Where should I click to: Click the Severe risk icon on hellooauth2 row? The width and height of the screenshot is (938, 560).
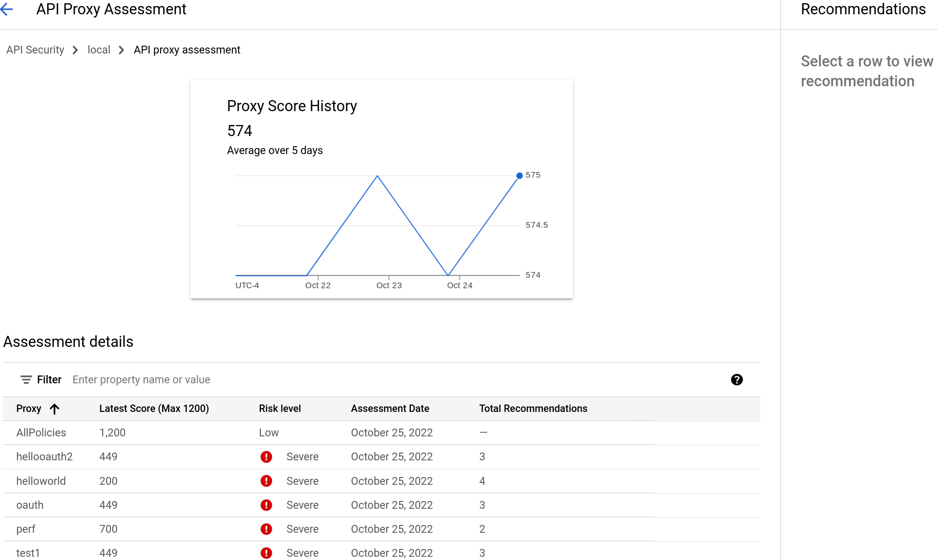[266, 457]
